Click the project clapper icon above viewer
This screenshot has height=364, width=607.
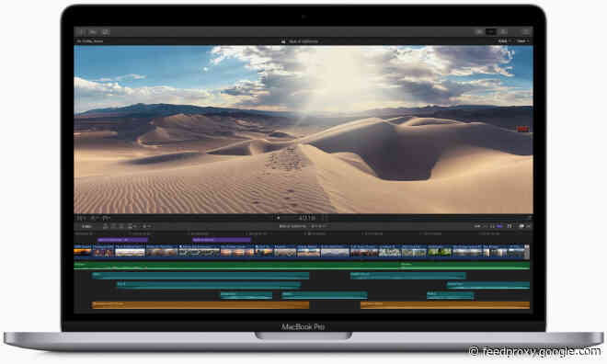283,41
